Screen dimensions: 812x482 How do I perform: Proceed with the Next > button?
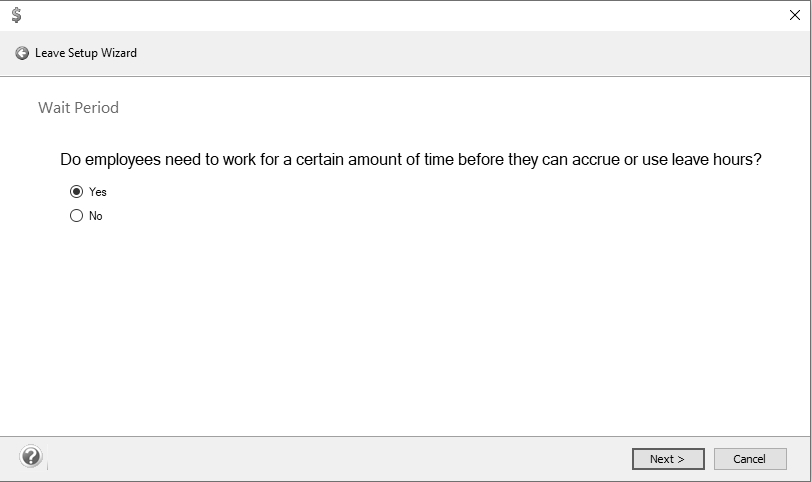click(x=668, y=459)
